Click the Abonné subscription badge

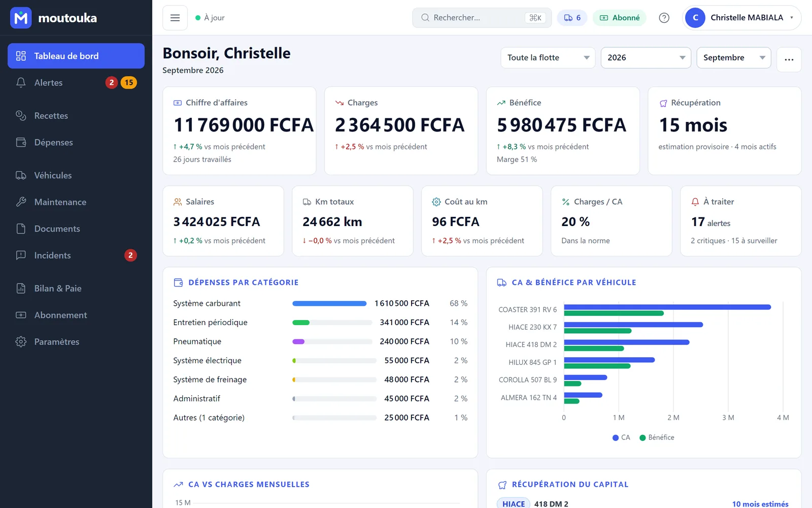click(x=620, y=18)
